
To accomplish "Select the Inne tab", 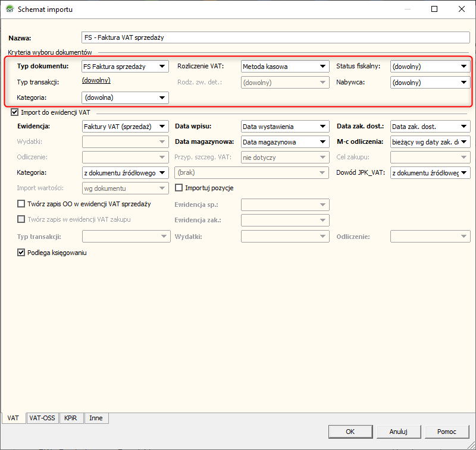I will click(96, 418).
